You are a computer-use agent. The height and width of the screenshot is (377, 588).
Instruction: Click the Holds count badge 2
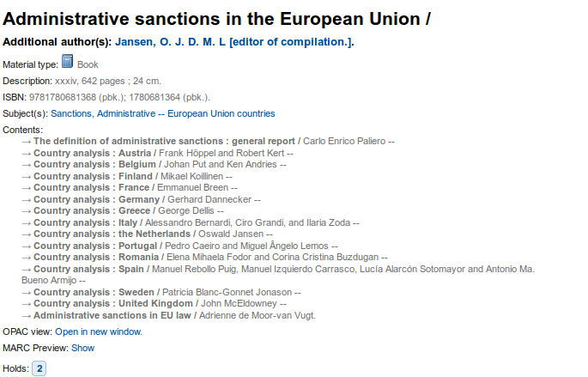pos(39,368)
